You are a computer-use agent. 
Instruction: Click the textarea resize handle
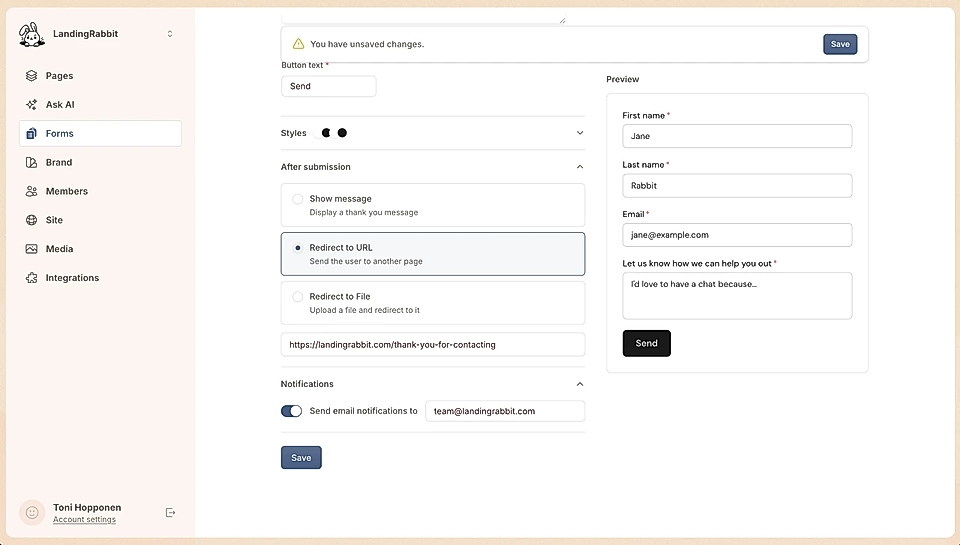(x=562, y=20)
